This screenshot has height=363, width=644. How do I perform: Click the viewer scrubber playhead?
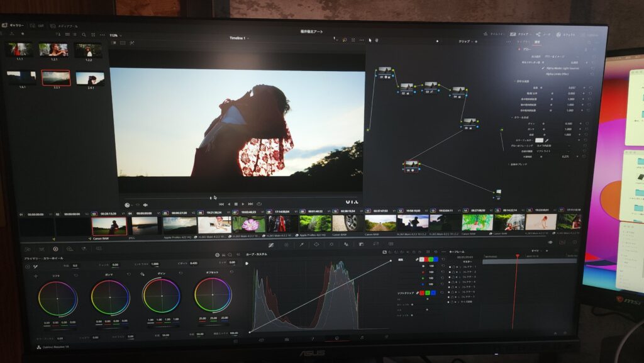(211, 198)
